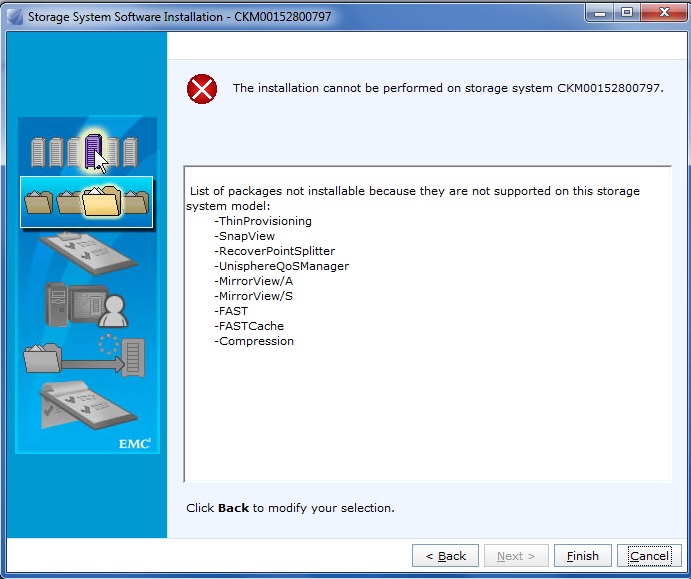Maximize the installation window
Viewport: 691px width, 579px height.
point(627,13)
